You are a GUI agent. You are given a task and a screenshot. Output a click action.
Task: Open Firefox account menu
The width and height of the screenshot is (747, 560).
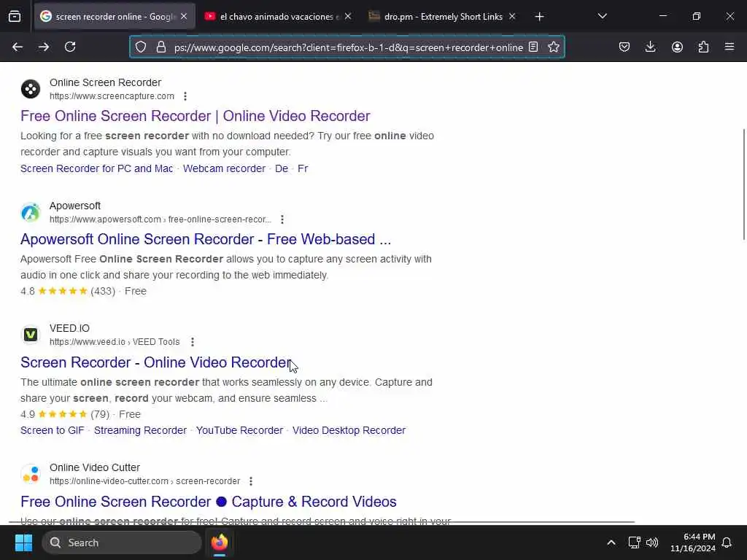677,47
